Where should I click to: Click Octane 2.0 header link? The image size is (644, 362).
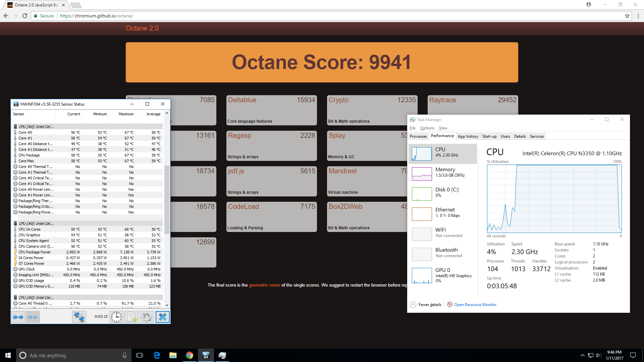click(x=142, y=28)
